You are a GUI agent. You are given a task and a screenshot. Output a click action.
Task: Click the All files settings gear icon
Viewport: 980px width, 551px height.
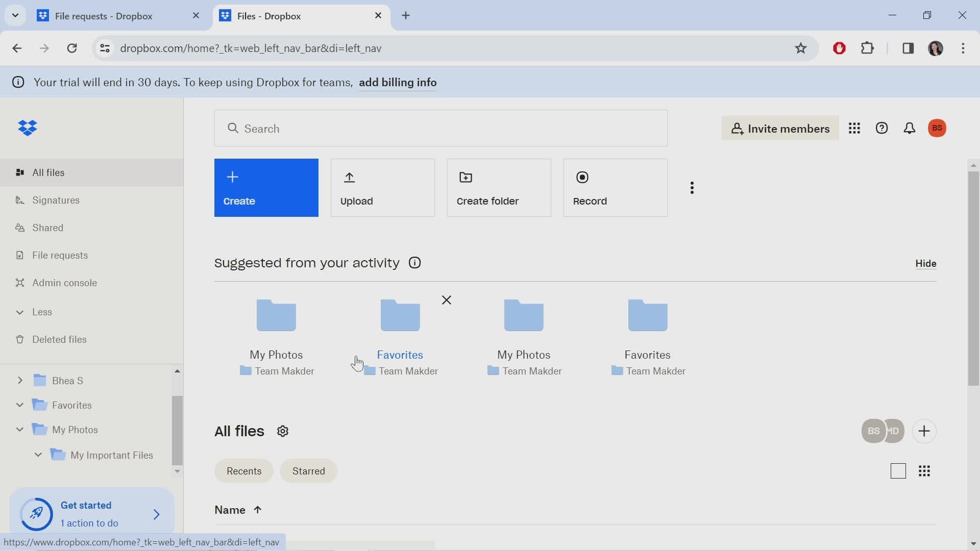click(x=283, y=431)
